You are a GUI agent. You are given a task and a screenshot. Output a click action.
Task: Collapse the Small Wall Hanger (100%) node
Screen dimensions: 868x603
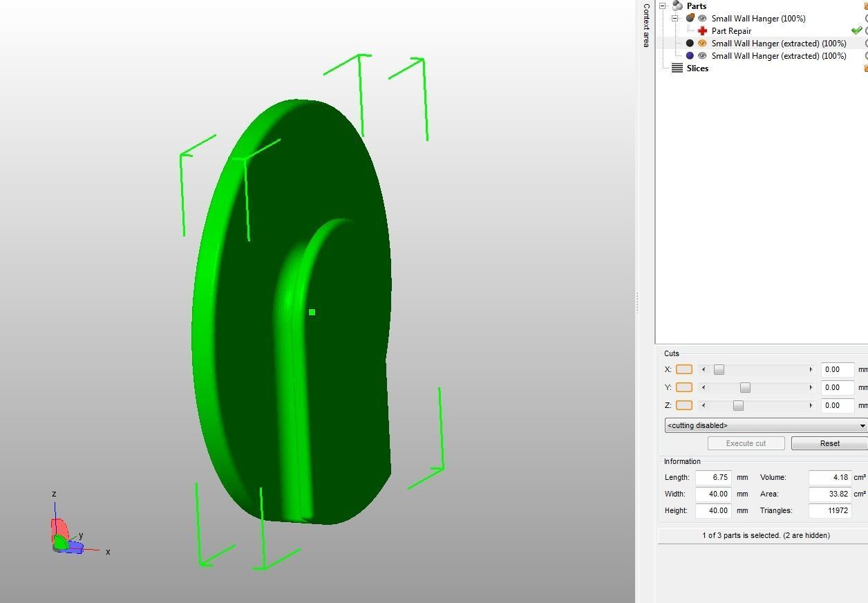(675, 18)
